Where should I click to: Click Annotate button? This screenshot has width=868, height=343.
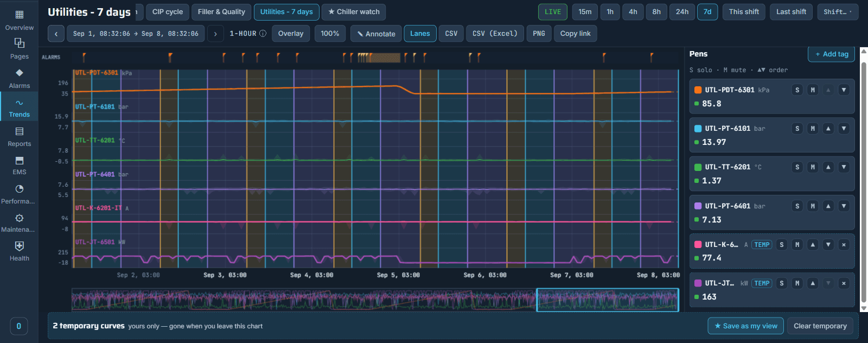pos(376,34)
